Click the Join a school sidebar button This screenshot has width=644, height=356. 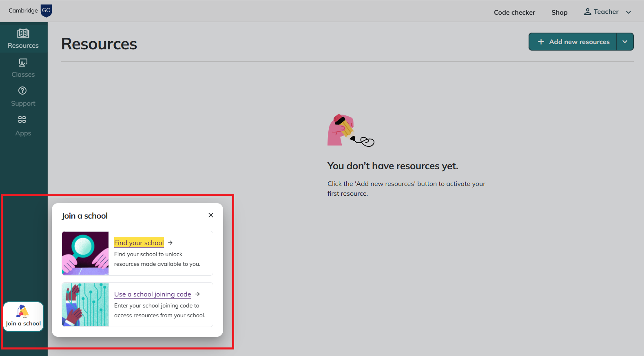(x=23, y=316)
